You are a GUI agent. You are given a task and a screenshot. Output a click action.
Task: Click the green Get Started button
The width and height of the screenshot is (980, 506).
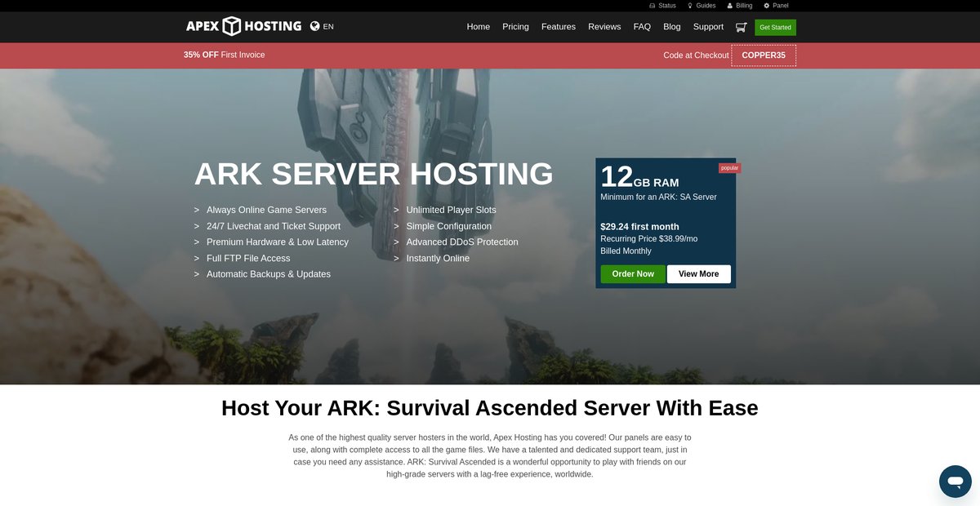[775, 27]
